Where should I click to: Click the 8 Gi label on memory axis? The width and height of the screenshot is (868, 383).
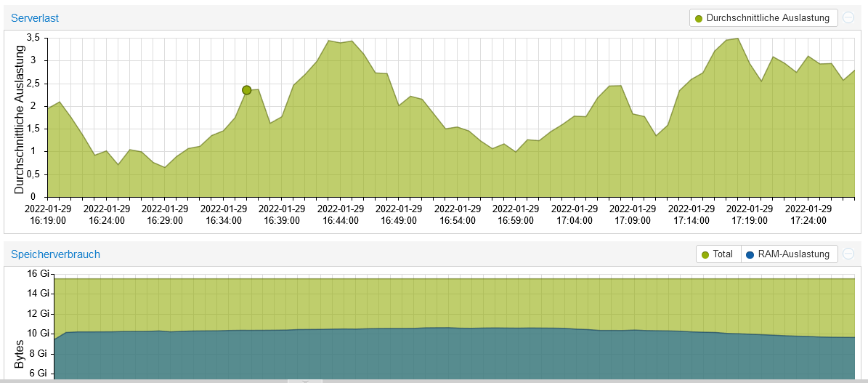tap(39, 353)
